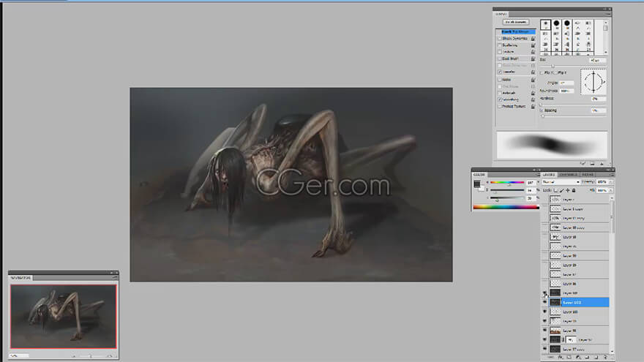Zoom out icon in Navigator panel
644x362 pixels.
pos(74,356)
